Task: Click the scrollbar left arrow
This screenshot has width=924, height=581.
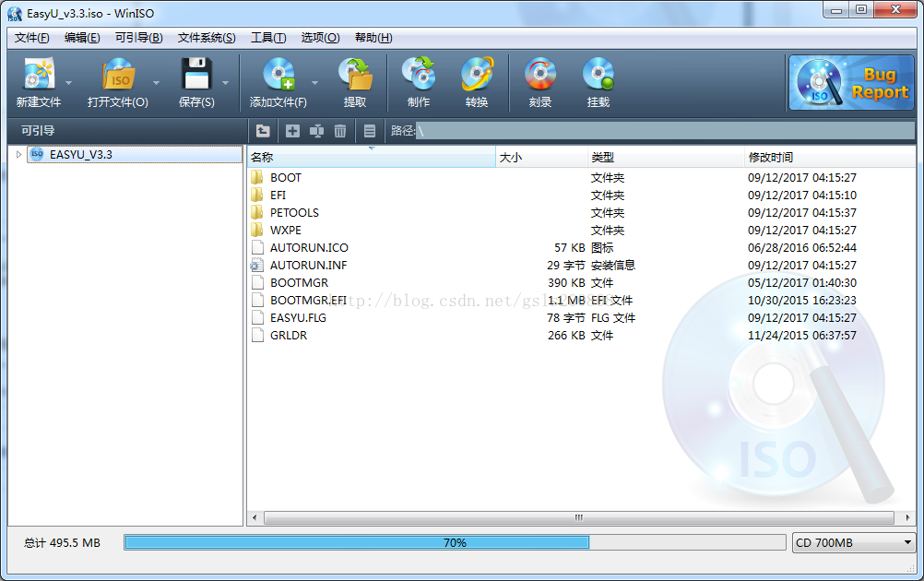Action: pyautogui.click(x=255, y=518)
